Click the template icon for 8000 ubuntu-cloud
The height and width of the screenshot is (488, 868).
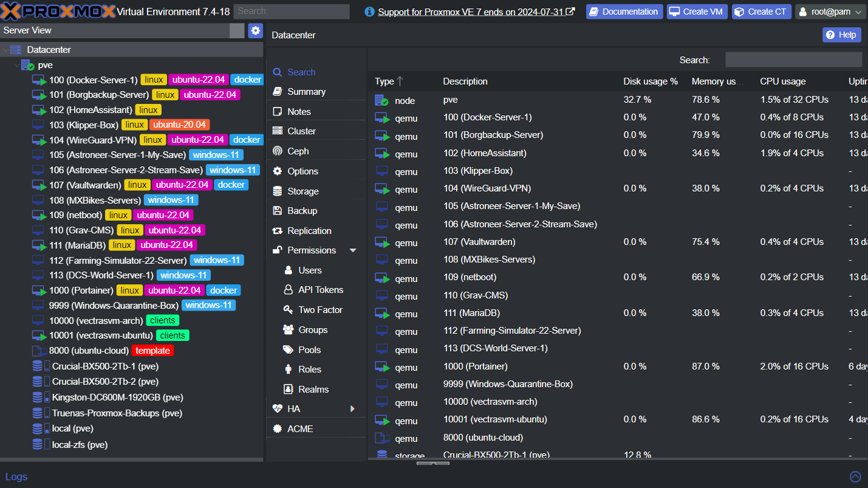[x=39, y=351]
